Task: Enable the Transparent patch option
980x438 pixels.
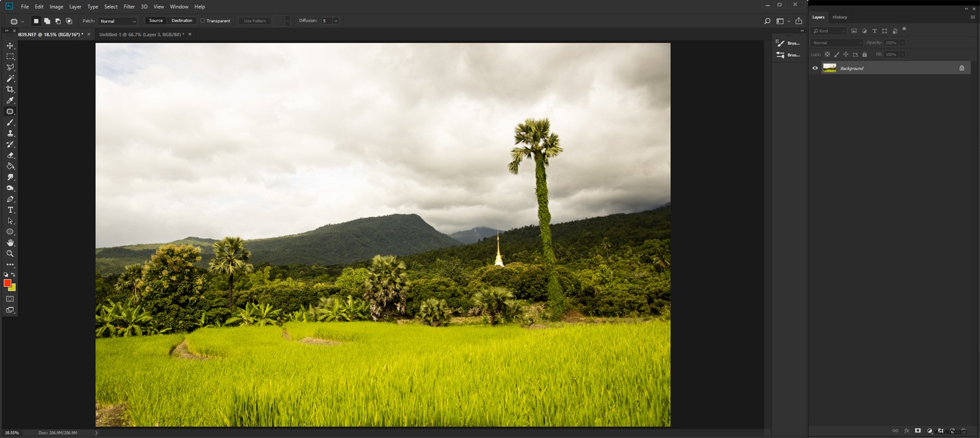Action: [x=203, y=20]
